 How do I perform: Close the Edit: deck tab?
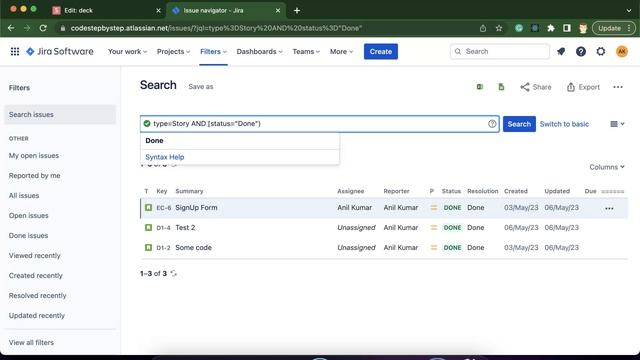tap(158, 11)
